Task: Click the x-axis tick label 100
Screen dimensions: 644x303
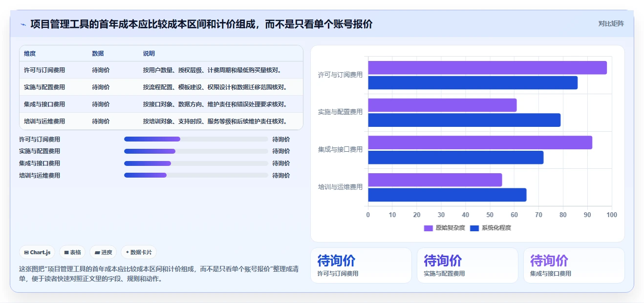Action: (612, 215)
